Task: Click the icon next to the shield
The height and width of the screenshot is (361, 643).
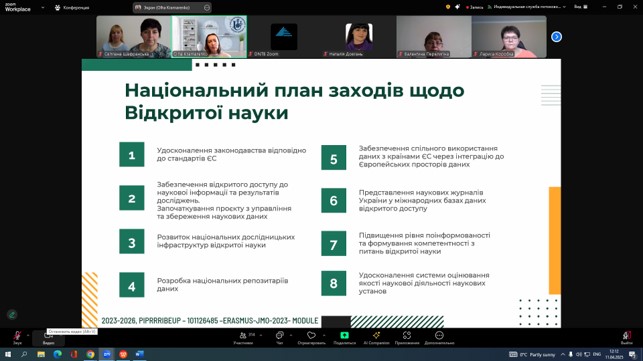Action: coord(458,7)
